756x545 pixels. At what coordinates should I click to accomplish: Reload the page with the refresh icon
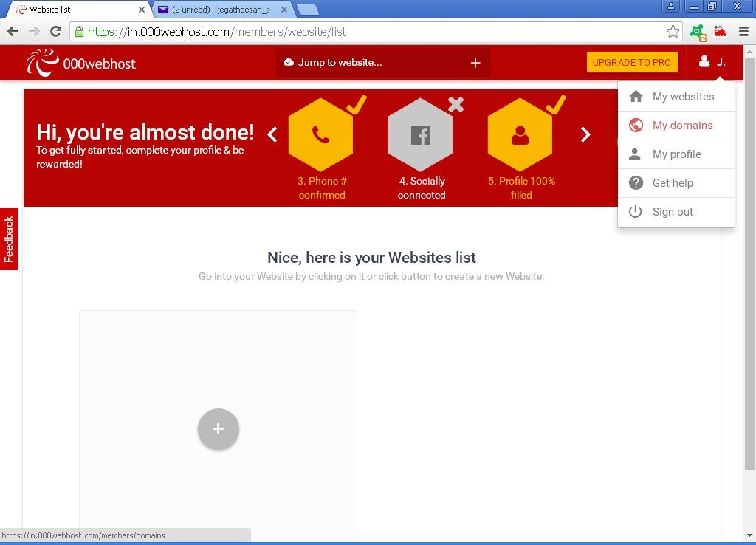pos(55,31)
